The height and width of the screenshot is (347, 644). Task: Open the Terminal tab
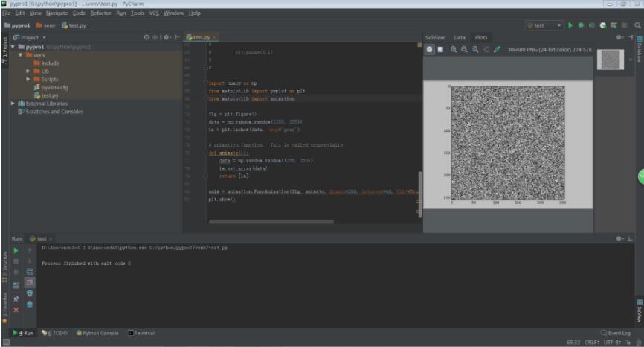(141, 333)
